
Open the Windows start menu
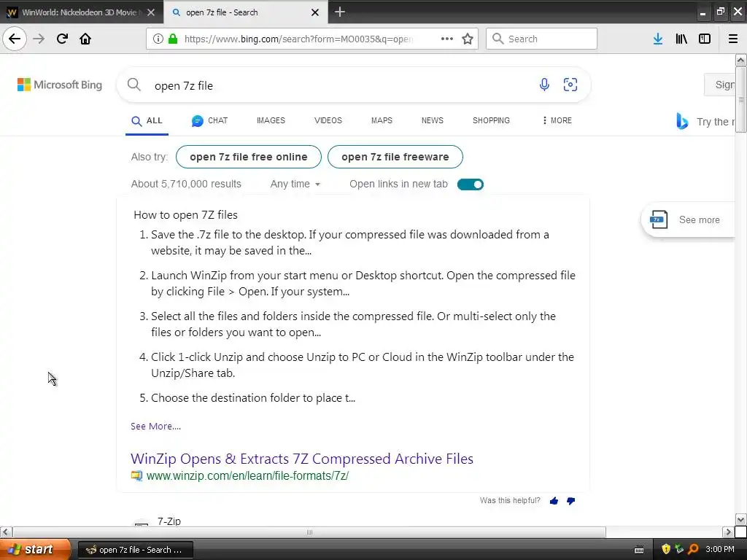tap(35, 549)
